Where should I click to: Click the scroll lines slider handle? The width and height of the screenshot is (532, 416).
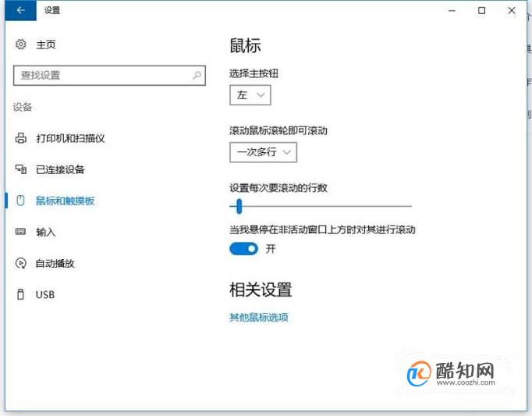pos(239,206)
